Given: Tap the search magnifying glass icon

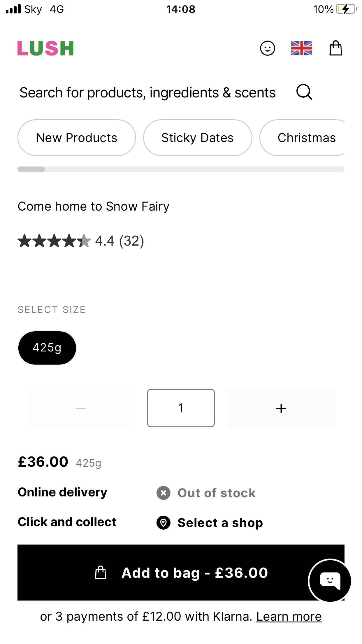Looking at the screenshot, I should coord(304,92).
